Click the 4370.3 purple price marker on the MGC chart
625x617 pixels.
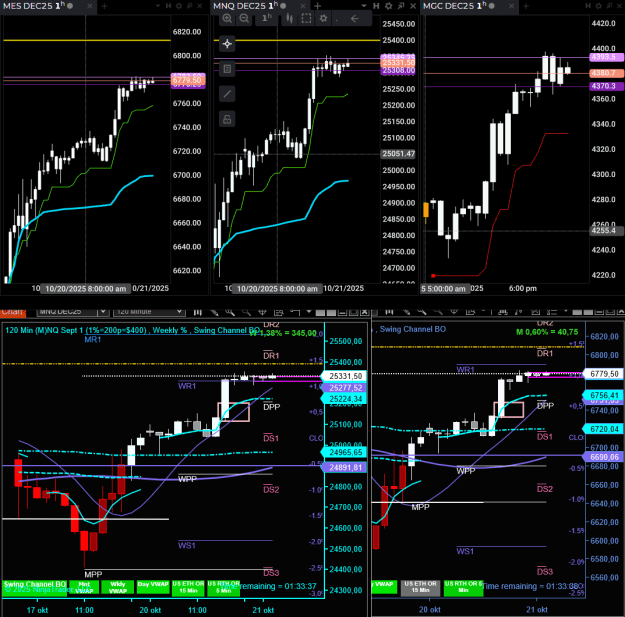[x=606, y=86]
